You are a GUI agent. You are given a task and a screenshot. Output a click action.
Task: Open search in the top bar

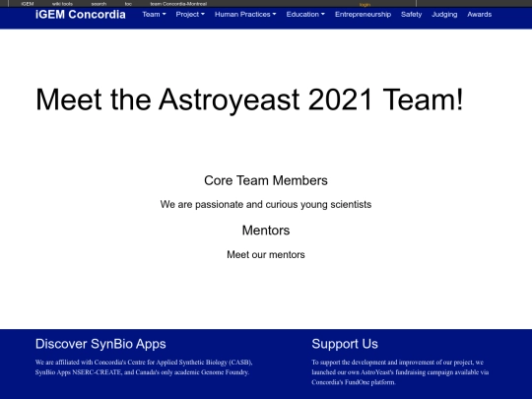tap(99, 4)
